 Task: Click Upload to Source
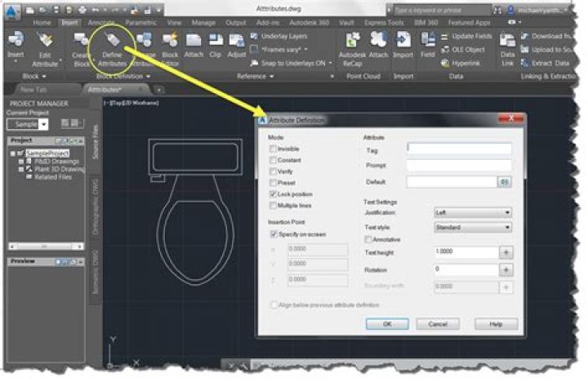click(547, 50)
